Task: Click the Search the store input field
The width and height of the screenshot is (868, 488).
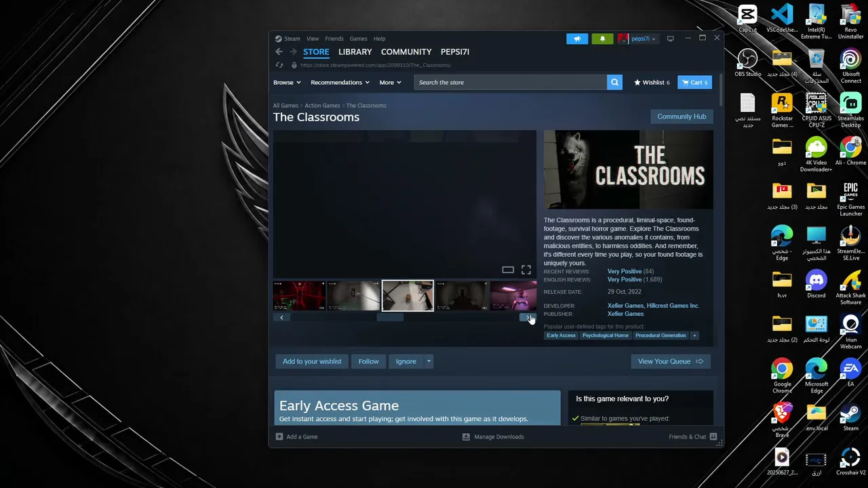Action: pos(511,82)
